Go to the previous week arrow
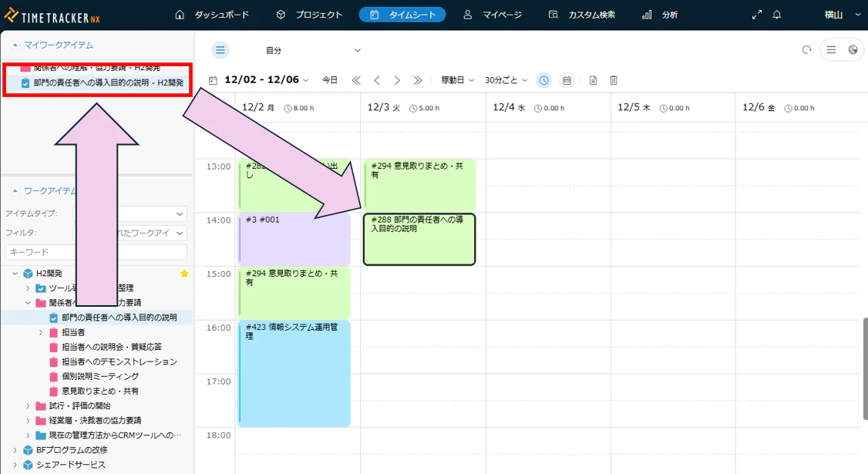Image resolution: width=868 pixels, height=474 pixels. point(377,80)
